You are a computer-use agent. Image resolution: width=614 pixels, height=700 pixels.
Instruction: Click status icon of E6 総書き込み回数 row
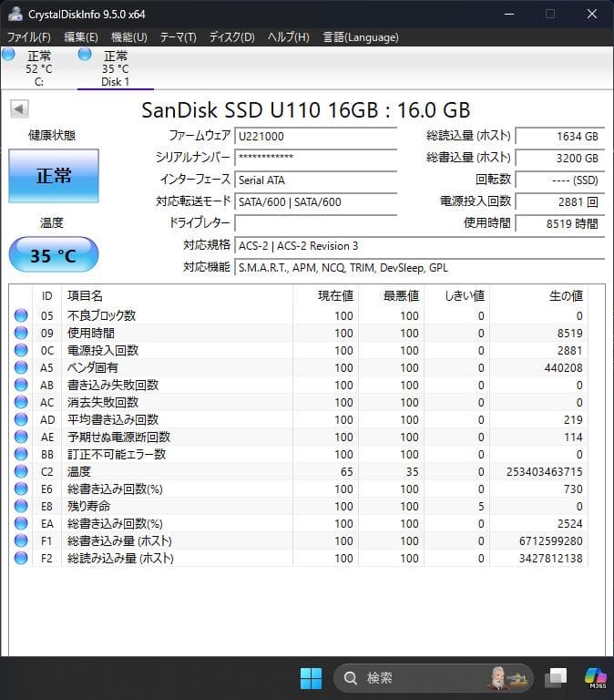pos(21,489)
